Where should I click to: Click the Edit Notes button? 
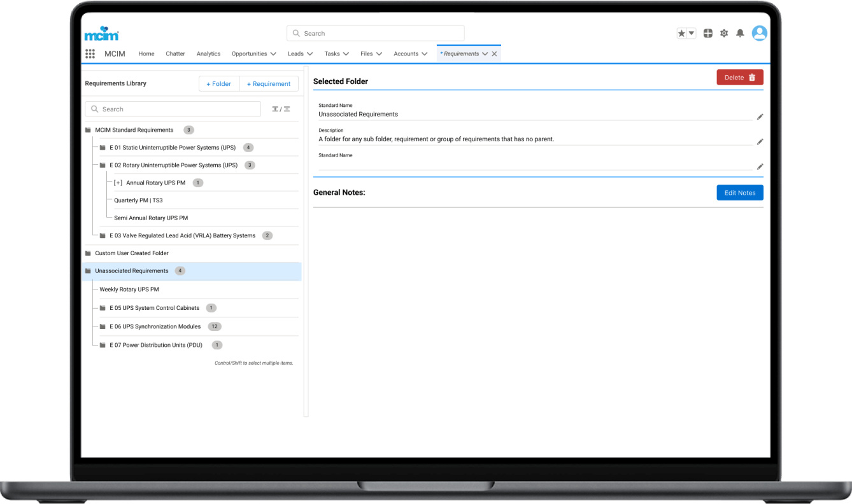coord(740,193)
